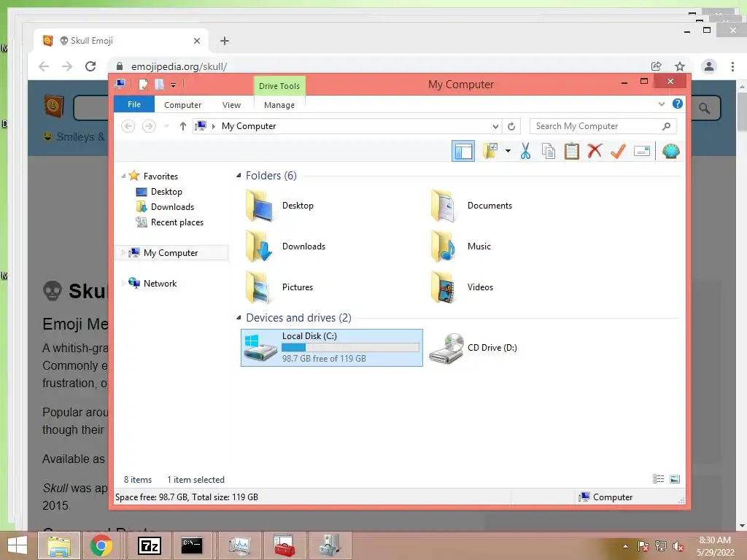Switch to Large icons view button

[x=675, y=479]
